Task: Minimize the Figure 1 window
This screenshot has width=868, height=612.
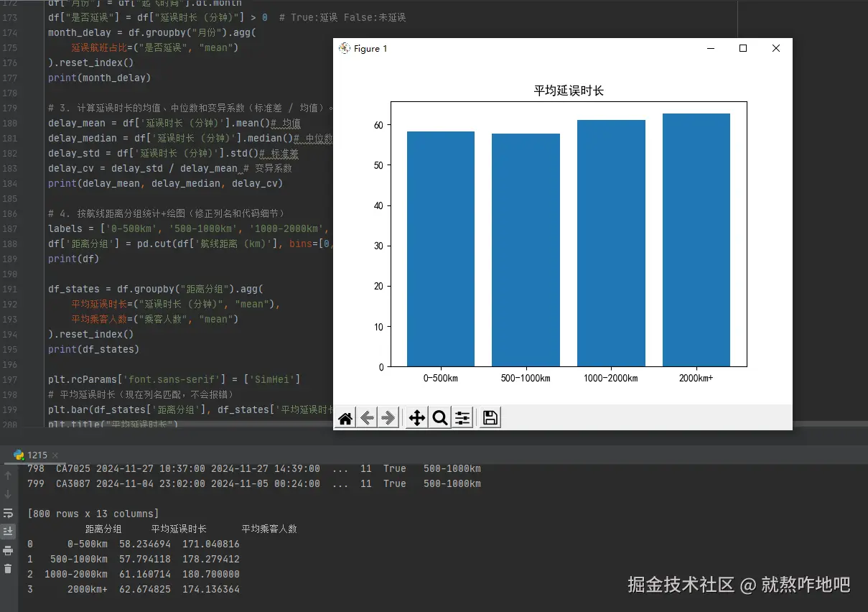Action: point(711,48)
